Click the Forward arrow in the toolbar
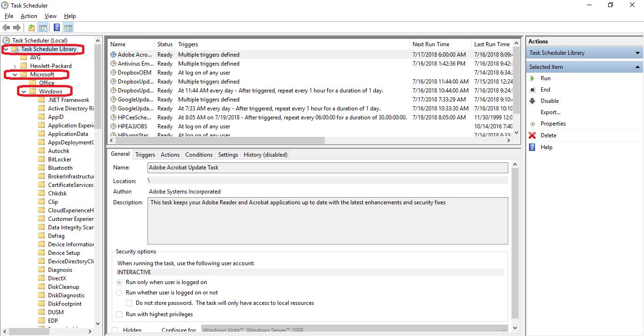Screen dimensions: 644x336 pyautogui.click(x=17, y=28)
